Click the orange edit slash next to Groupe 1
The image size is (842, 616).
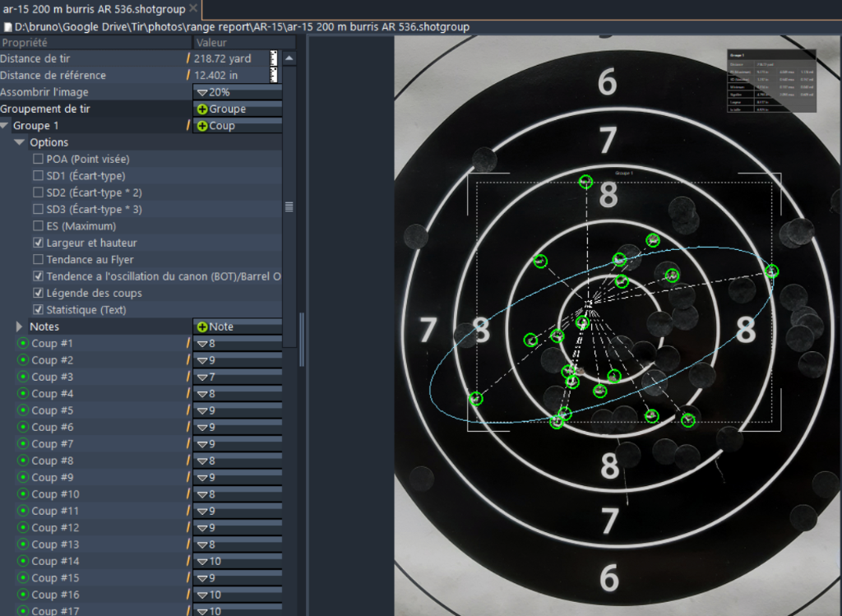[188, 125]
